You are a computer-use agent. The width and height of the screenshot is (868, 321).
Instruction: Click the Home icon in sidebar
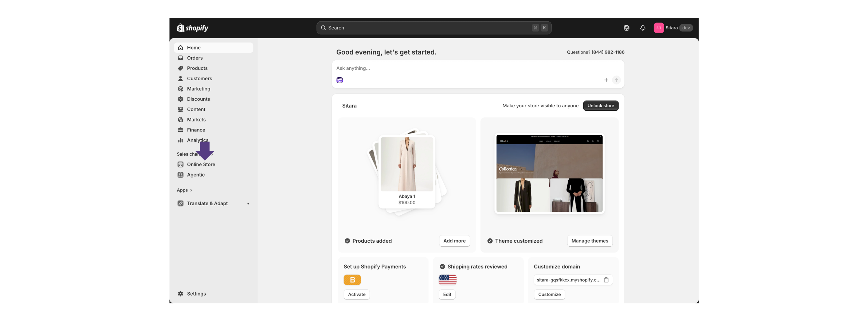180,48
